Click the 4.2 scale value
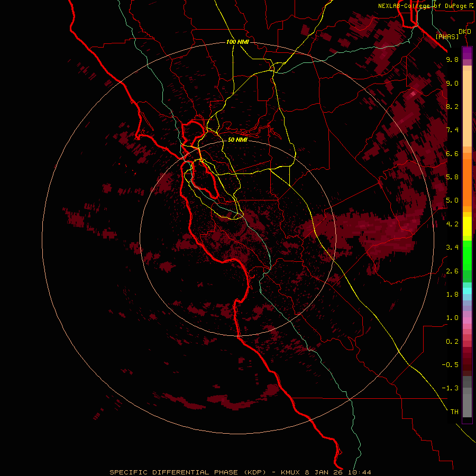 click(452, 224)
